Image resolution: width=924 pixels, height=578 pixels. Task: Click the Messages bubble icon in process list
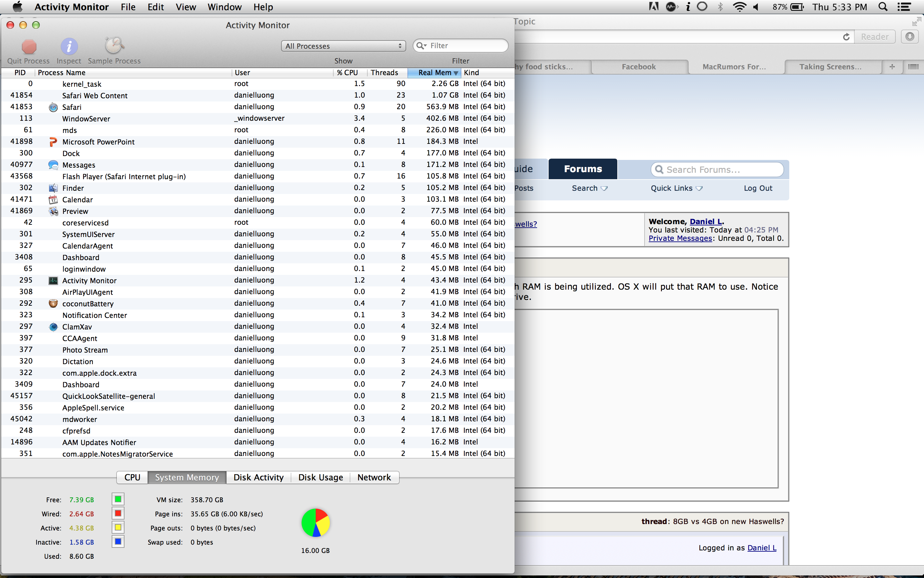point(54,165)
